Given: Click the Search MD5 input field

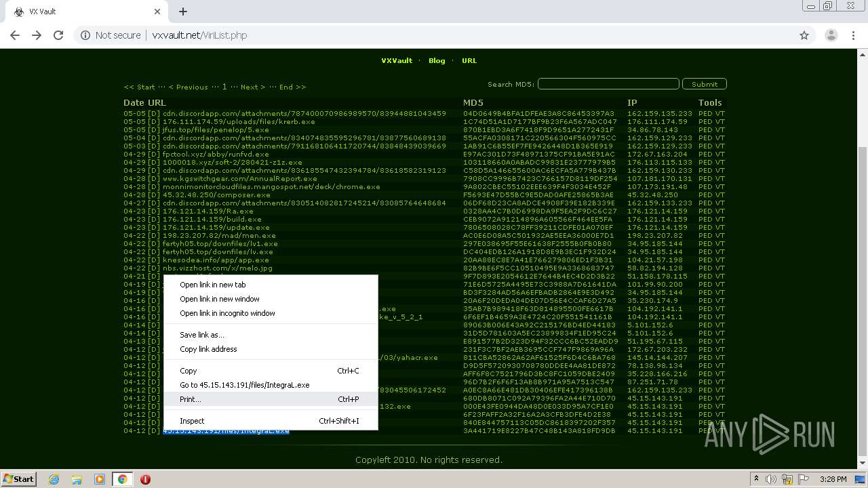Looking at the screenshot, I should click(x=608, y=84).
